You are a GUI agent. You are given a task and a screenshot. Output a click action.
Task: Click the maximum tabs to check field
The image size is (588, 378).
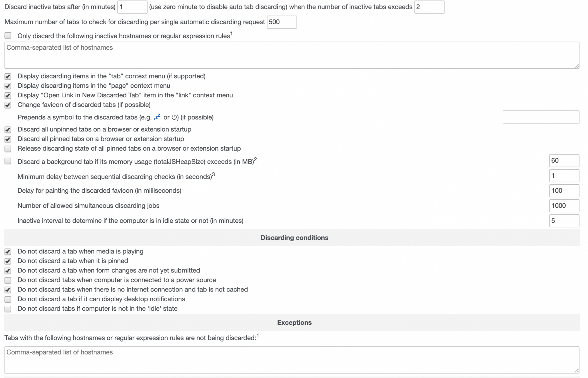(281, 22)
